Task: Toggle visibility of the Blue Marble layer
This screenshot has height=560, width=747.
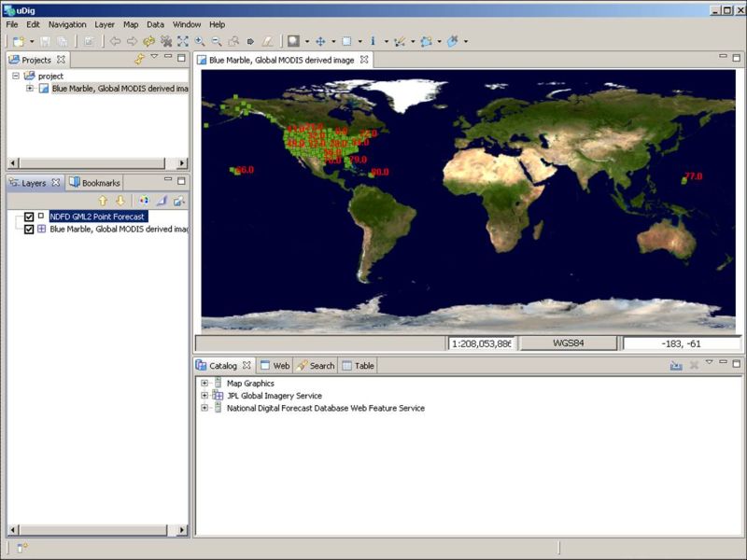Action: coord(29,229)
